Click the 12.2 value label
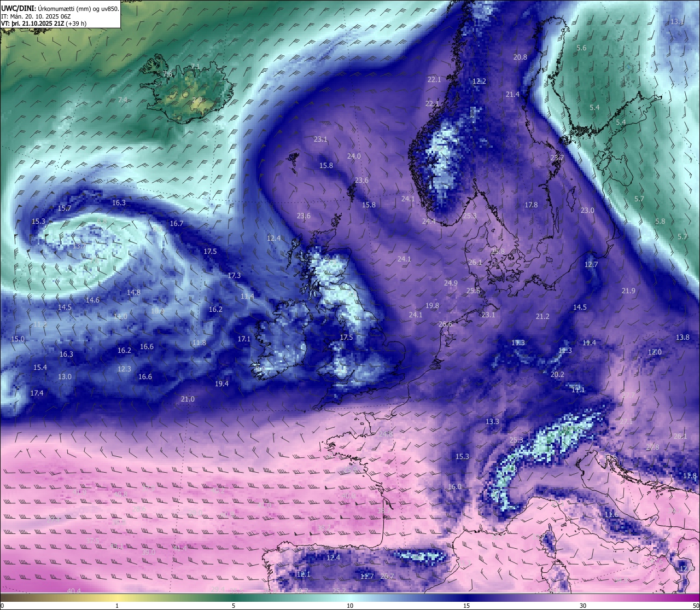Viewport: 700px width, 610px height. (x=479, y=81)
